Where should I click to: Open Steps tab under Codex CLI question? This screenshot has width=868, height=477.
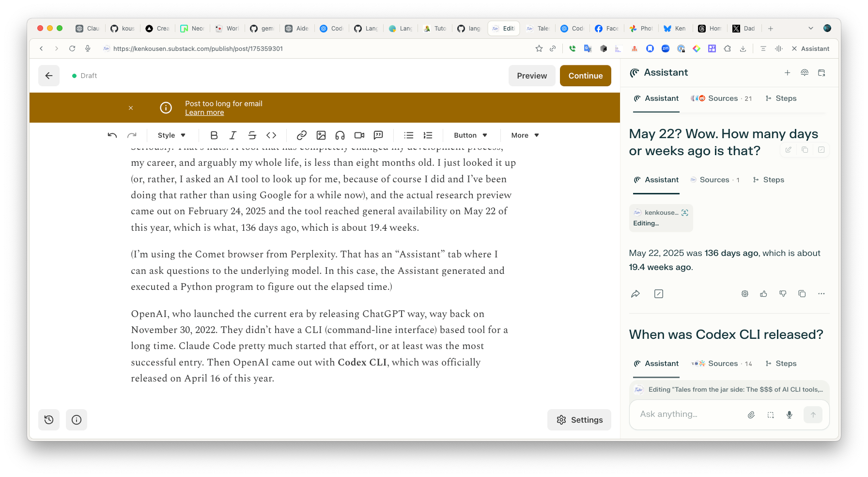[781, 364]
